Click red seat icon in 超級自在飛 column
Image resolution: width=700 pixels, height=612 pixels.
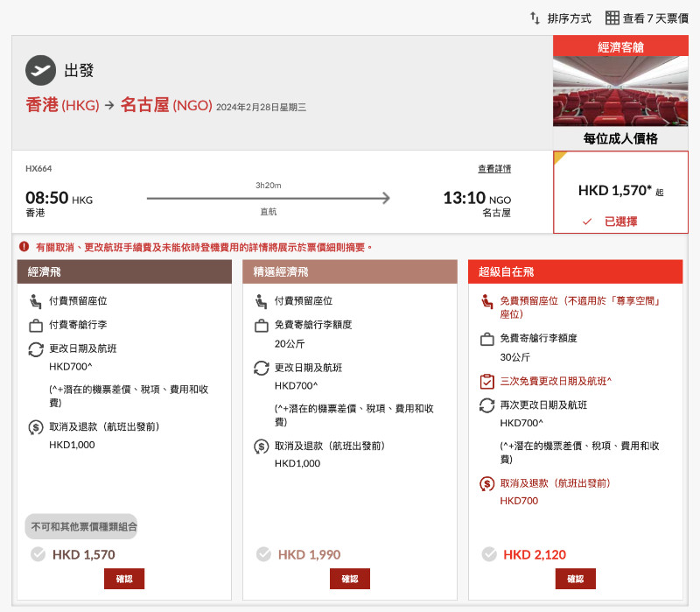(x=487, y=301)
